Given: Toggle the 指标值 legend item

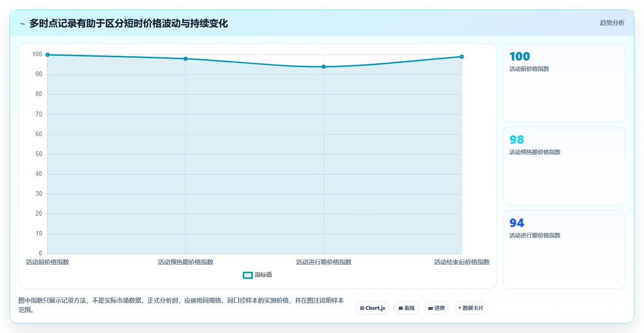Looking at the screenshot, I should tap(258, 275).
